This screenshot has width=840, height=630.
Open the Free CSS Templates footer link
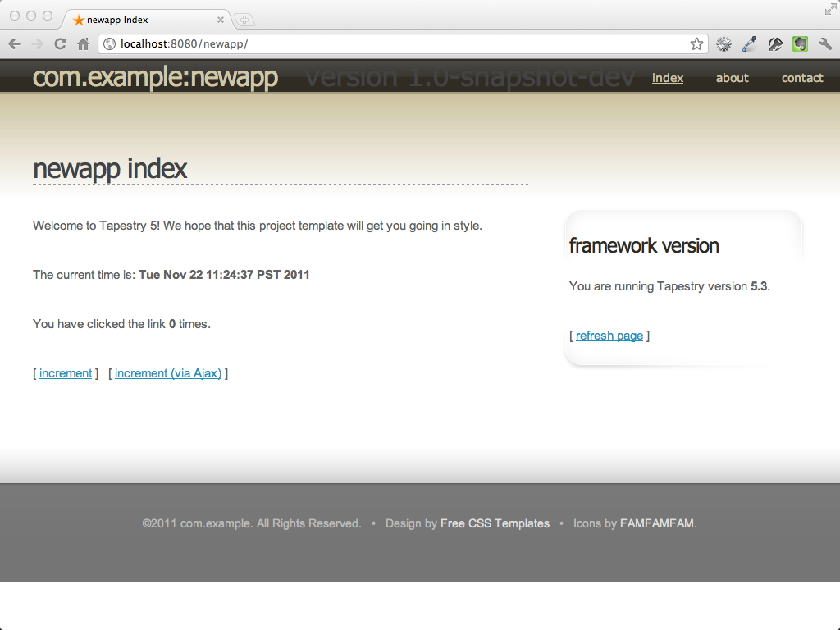[495, 523]
